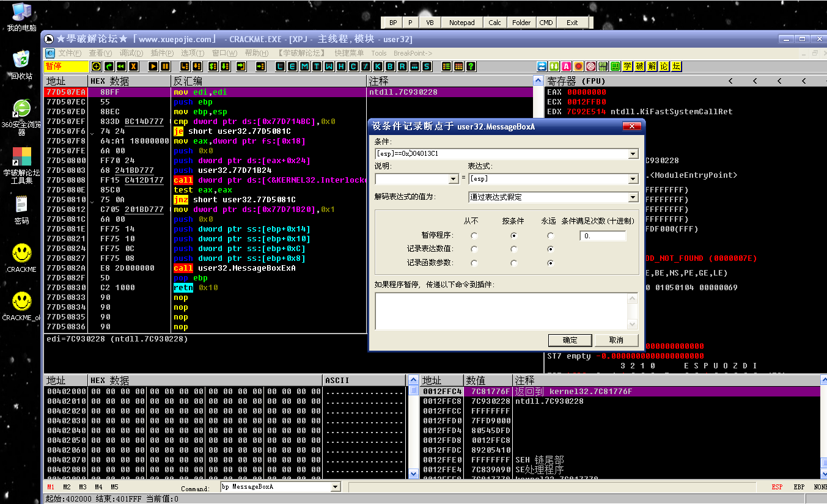The width and height of the screenshot is (827, 504).
Task: Open the Breakpoints (B) window icon
Action: [390, 66]
